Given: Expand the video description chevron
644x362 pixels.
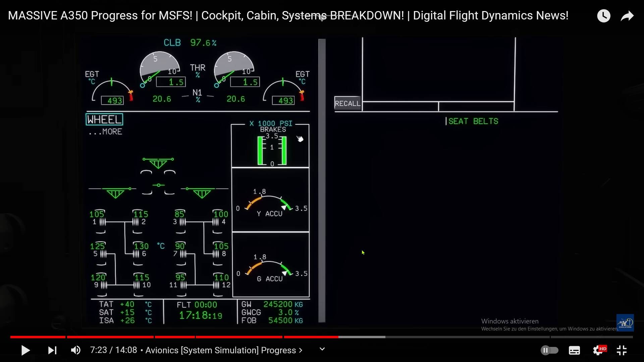Looking at the screenshot, I should [x=322, y=349].
